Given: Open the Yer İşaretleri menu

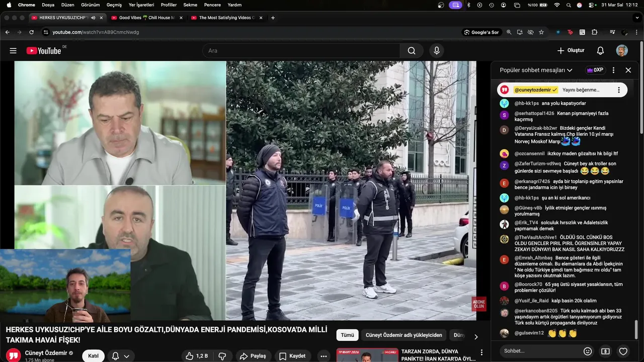Looking at the screenshot, I should pyautogui.click(x=141, y=5).
